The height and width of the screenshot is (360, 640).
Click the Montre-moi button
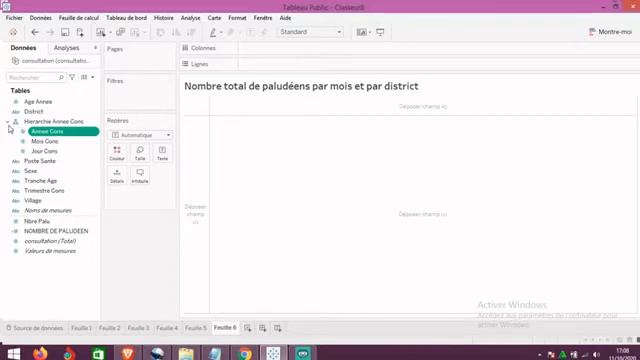pyautogui.click(x=611, y=32)
